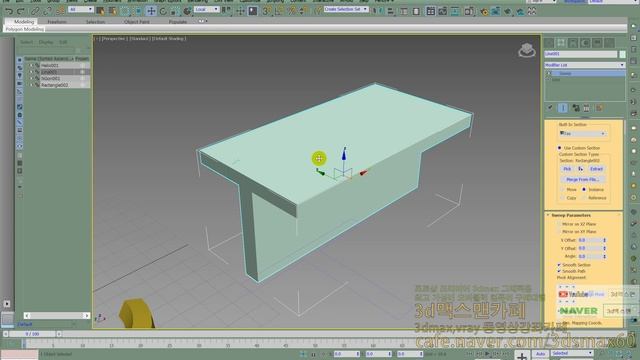
Task: Toggle Percent Snap icon
Action: click(x=292, y=11)
